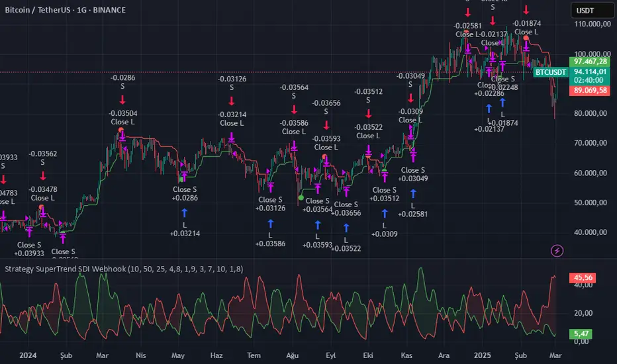The height and width of the screenshot is (364, 617).
Task: Click the Close S +0.03049 label
Action: tap(413, 174)
